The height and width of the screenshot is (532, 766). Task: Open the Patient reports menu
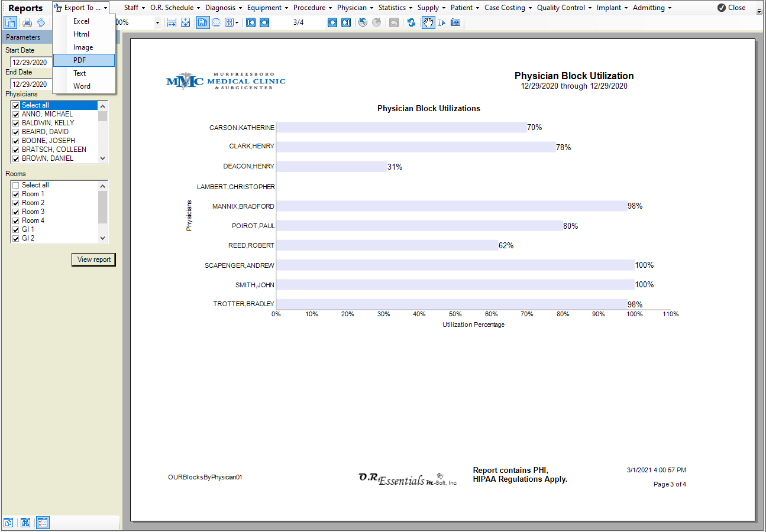[x=465, y=8]
